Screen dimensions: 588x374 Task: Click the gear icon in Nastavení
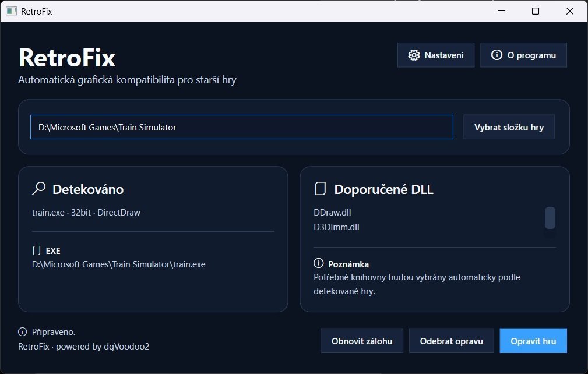tap(414, 55)
